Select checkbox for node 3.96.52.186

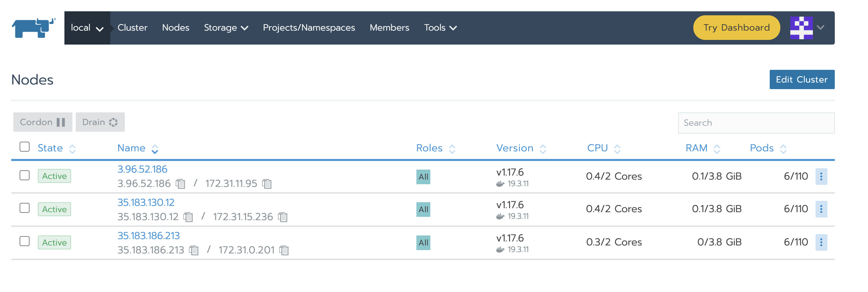25,176
